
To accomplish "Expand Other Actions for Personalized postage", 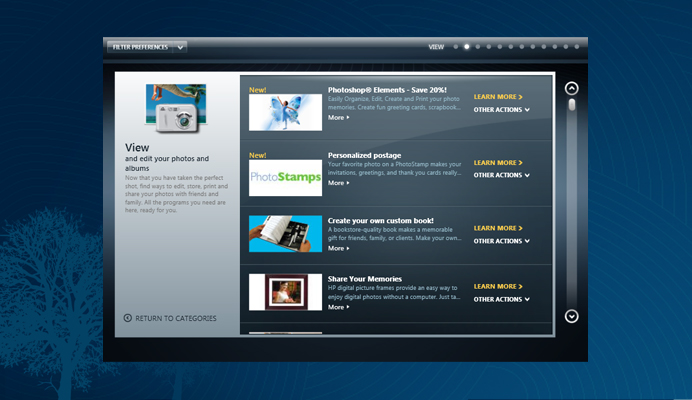I will (501, 175).
